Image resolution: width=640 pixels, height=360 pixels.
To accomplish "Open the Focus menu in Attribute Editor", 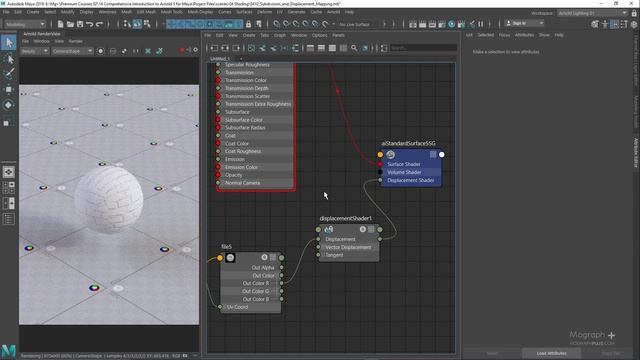I will point(504,35).
